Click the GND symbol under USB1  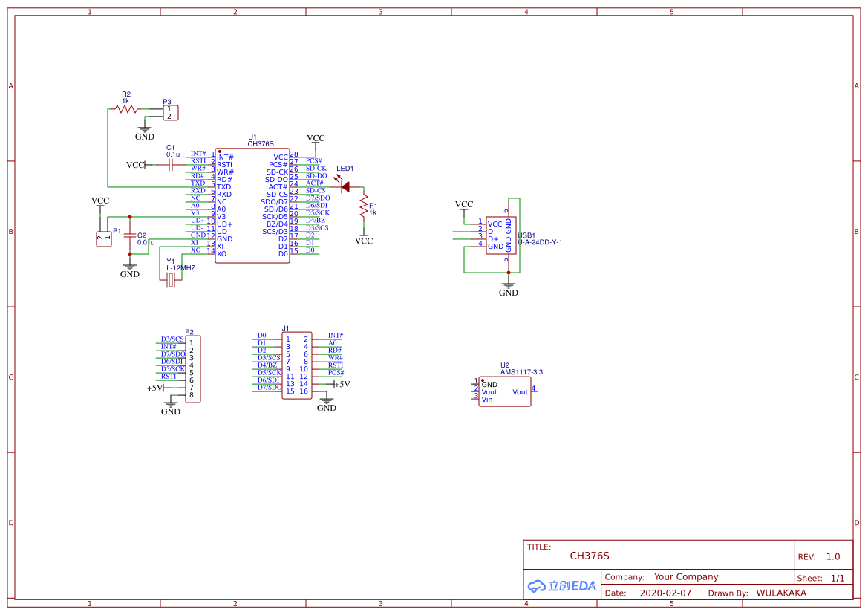point(508,289)
